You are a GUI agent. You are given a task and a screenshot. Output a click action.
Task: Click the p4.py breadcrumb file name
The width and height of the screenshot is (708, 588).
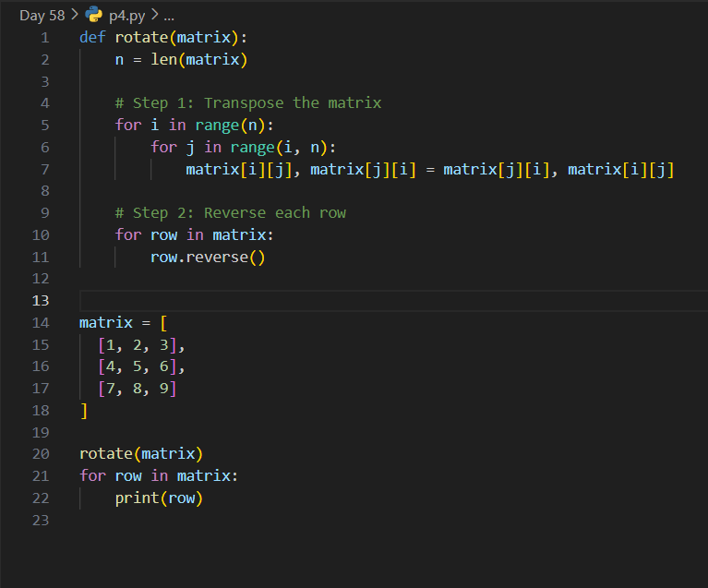(126, 16)
